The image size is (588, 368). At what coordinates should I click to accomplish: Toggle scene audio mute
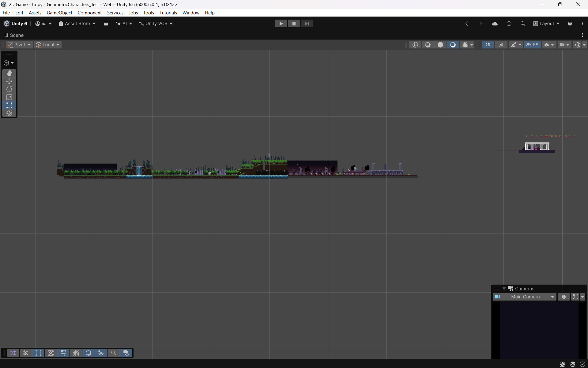click(501, 45)
